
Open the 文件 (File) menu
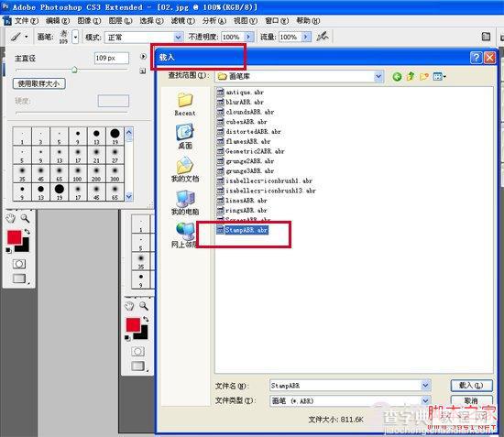tap(27, 21)
